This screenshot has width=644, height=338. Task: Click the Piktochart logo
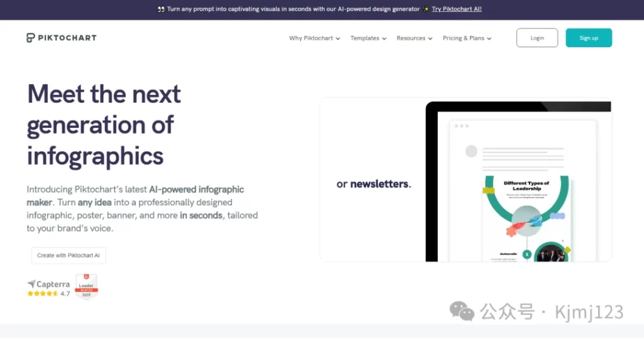click(x=62, y=38)
